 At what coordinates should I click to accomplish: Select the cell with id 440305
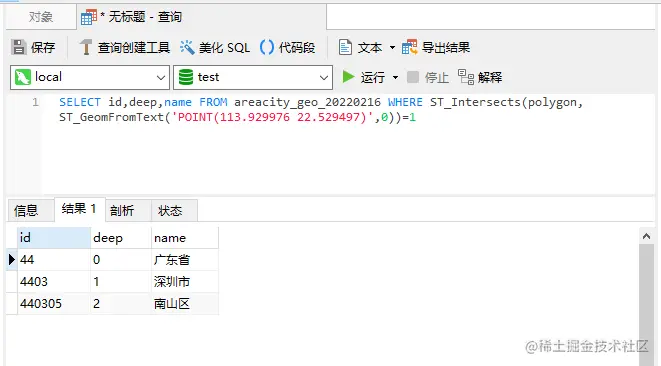54,304
